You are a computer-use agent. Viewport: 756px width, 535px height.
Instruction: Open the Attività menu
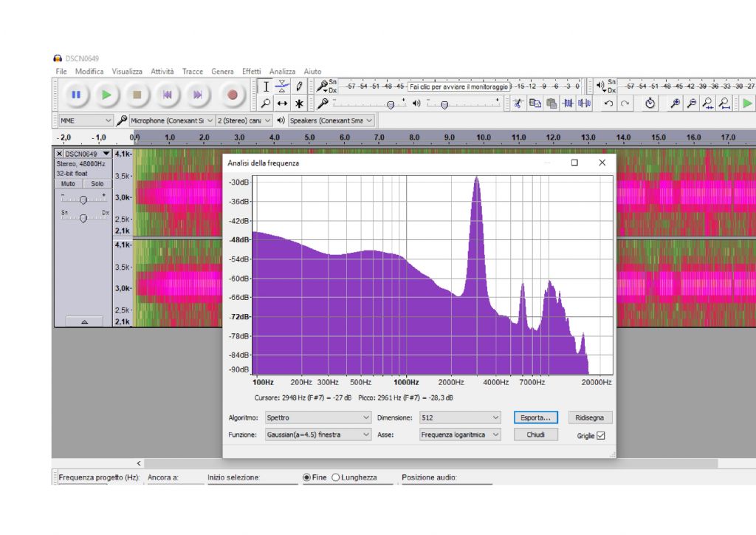pyautogui.click(x=162, y=72)
